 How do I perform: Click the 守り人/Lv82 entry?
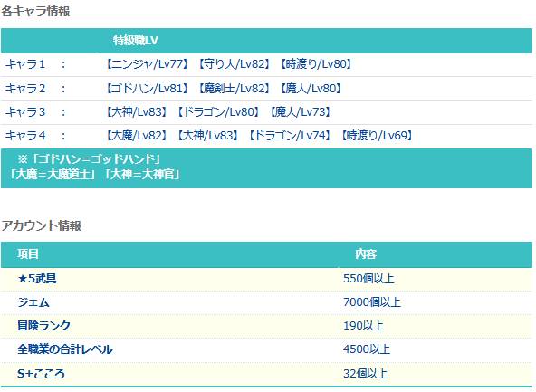tap(234, 64)
